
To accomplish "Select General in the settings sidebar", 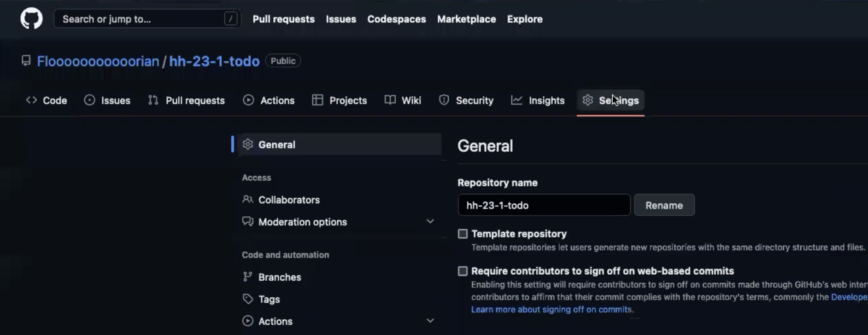I will pyautogui.click(x=339, y=144).
